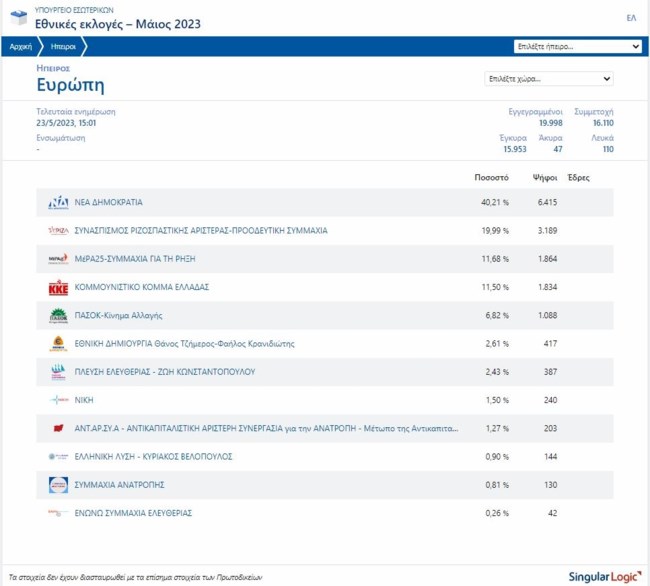Screen dimensions: 650x586
Task: Click the SingularLogic footer logo
Action: point(604,576)
